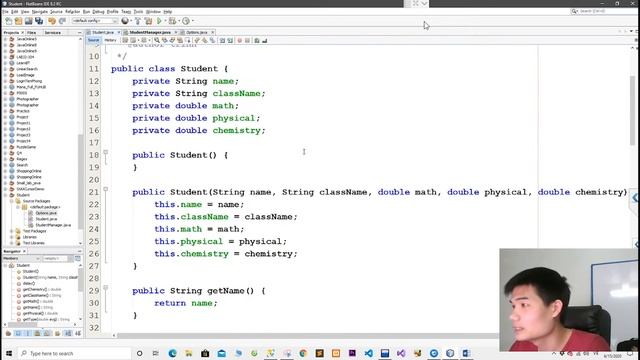
Task: Click the New Project toolbar icon
Action: pyautogui.click(x=18, y=21)
